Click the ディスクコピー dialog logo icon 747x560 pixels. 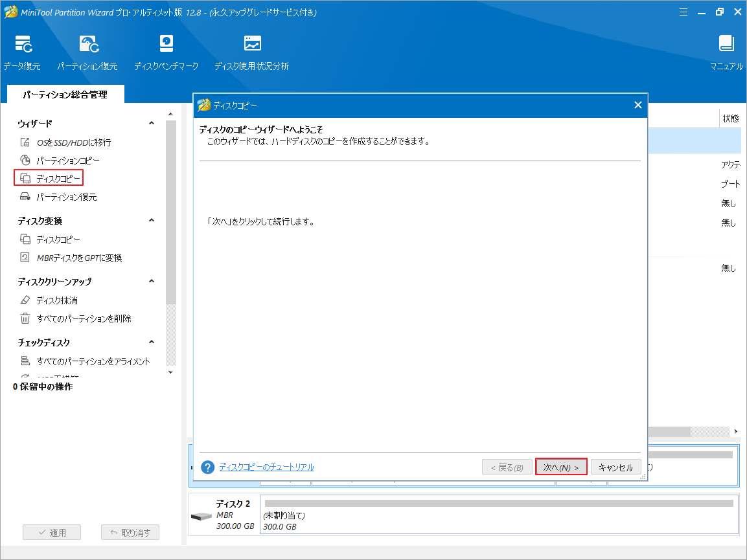204,105
